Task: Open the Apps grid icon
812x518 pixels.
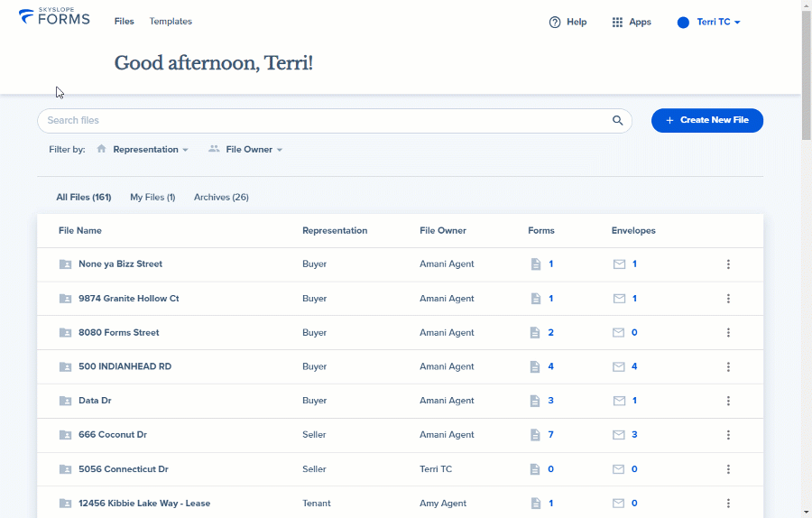Action: 617,23
